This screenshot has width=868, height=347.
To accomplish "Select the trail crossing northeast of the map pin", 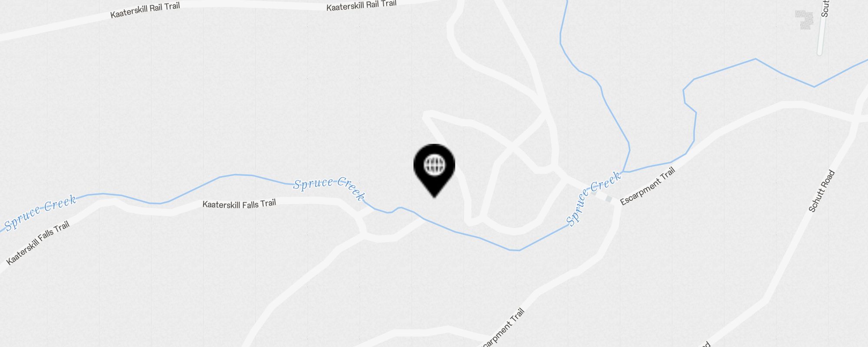I will [x=513, y=147].
